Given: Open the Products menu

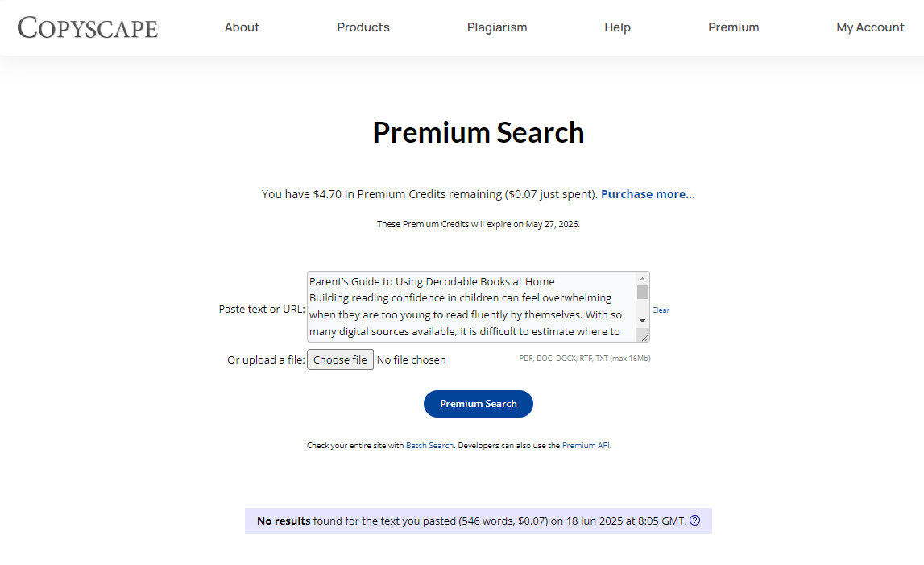Looking at the screenshot, I should pyautogui.click(x=363, y=27).
